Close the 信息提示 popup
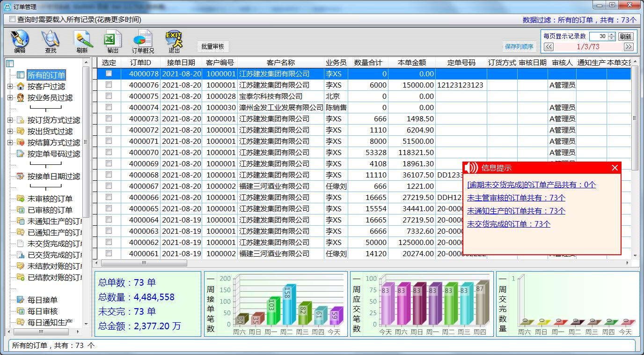 615,168
